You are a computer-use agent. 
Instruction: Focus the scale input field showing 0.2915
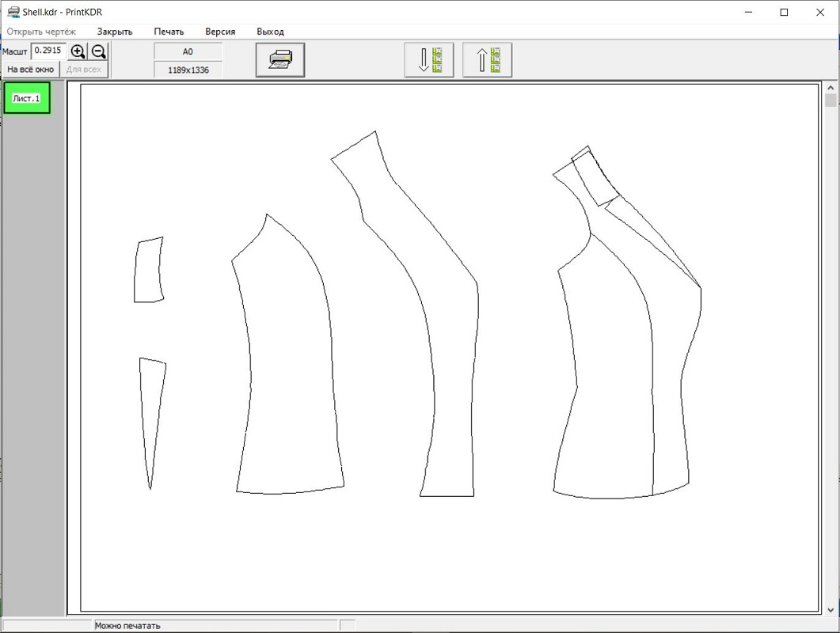48,51
